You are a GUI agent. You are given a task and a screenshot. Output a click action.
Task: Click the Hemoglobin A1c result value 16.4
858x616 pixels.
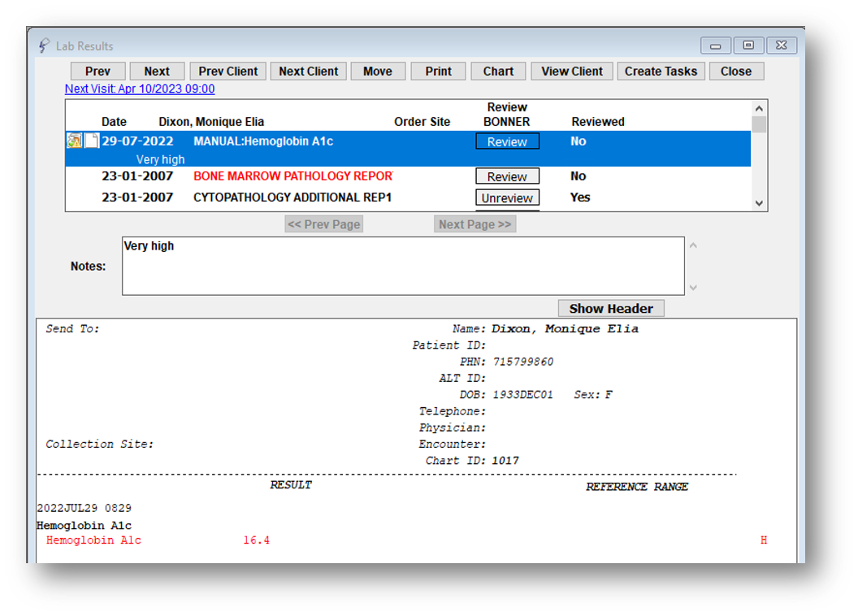257,540
